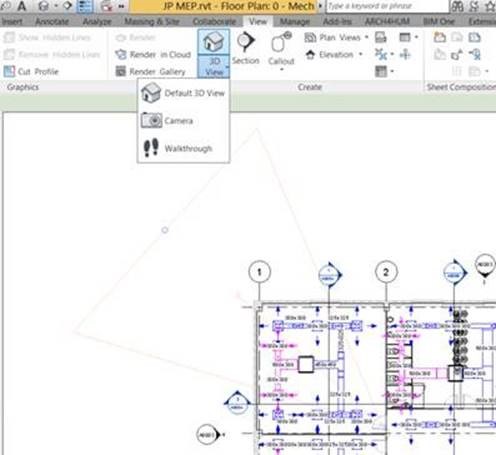
Task: Switch to the Analyze ribbon tab
Action: 97,22
